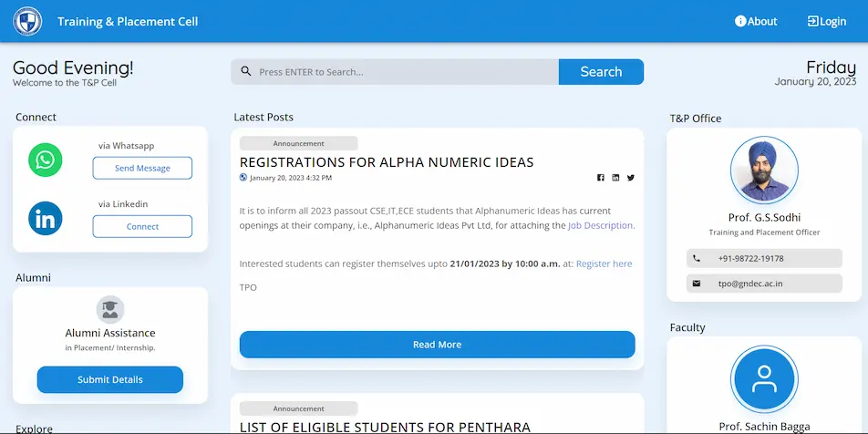Share Alpha Numeric post on Facebook

pyautogui.click(x=601, y=178)
